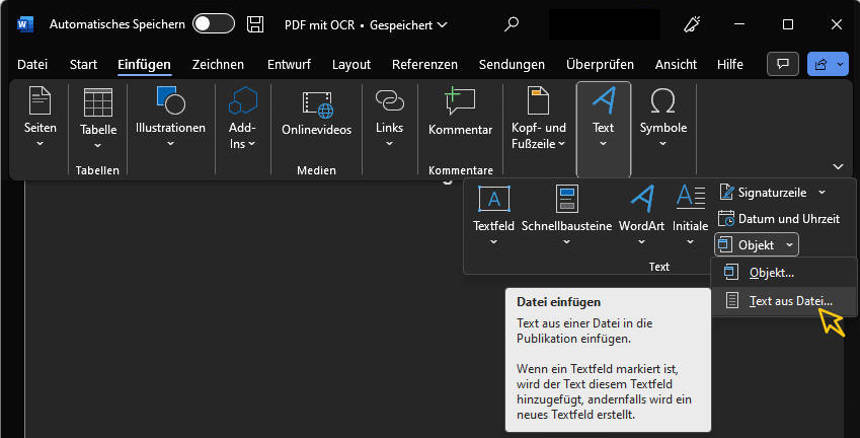Click the Kopf- und Fußzeile page icon
The height and width of the screenshot is (438, 860).
click(538, 101)
